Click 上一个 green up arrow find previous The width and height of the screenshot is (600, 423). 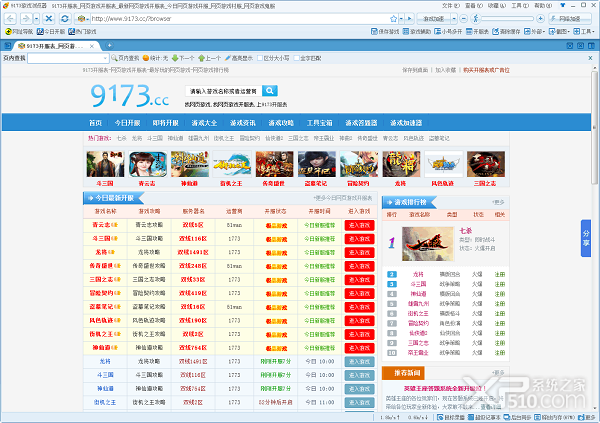point(209,58)
